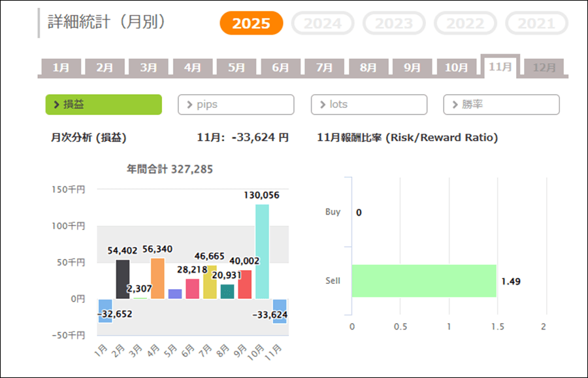
Task: Open the 5月 month tab
Action: [237, 67]
